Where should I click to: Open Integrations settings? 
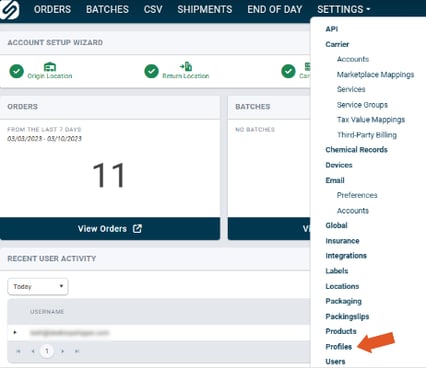click(x=346, y=256)
